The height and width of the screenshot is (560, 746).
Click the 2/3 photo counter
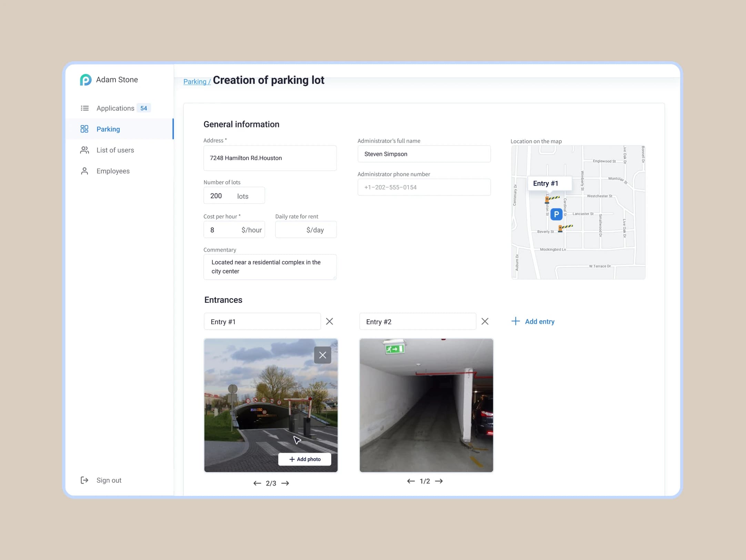271,483
